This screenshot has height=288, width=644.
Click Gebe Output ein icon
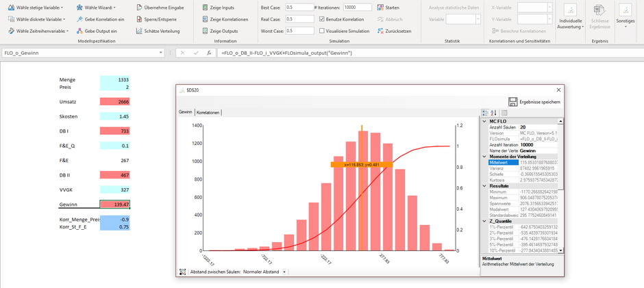(81, 31)
